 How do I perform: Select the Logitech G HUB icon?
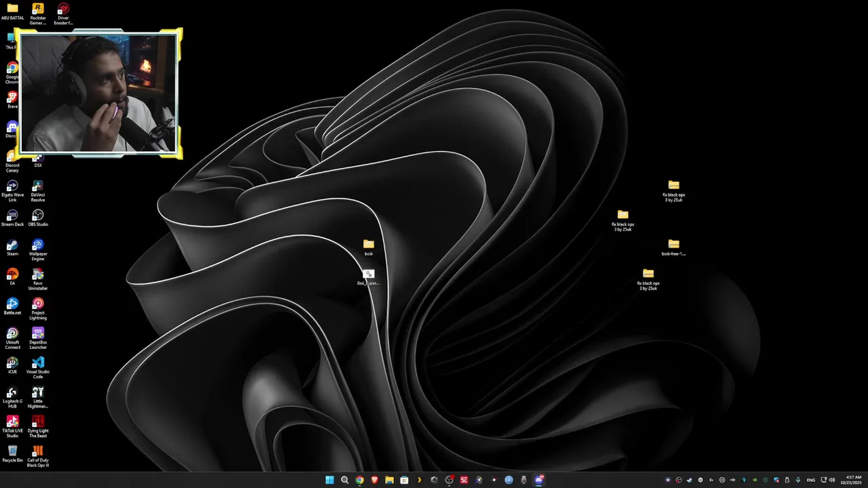coord(12,398)
